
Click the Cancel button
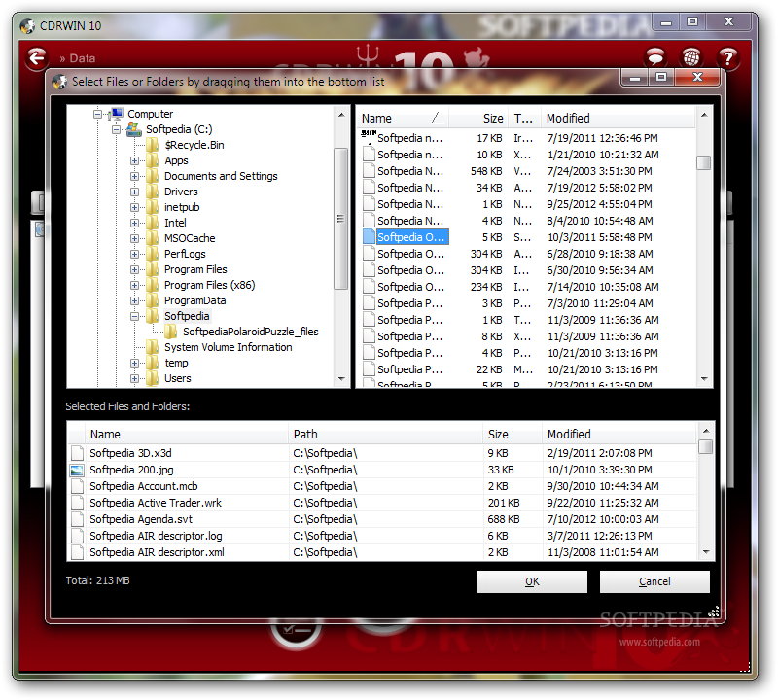pyautogui.click(x=654, y=581)
